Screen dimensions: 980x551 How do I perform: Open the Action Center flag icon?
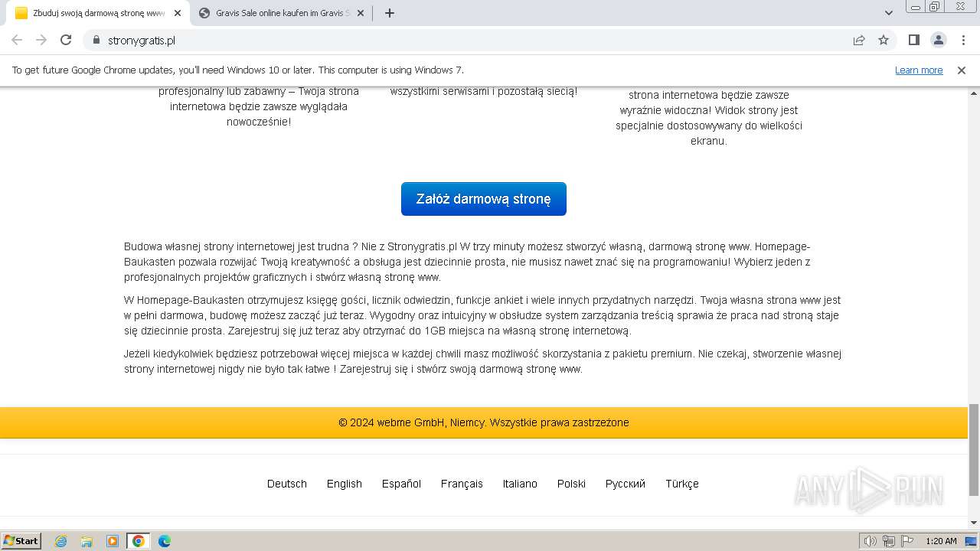[x=907, y=541]
